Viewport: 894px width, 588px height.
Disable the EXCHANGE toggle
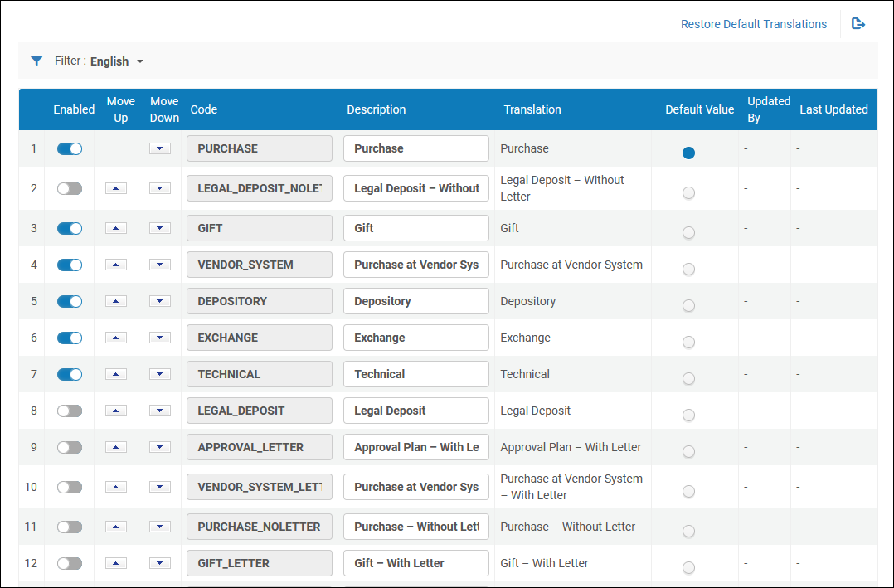click(x=70, y=338)
